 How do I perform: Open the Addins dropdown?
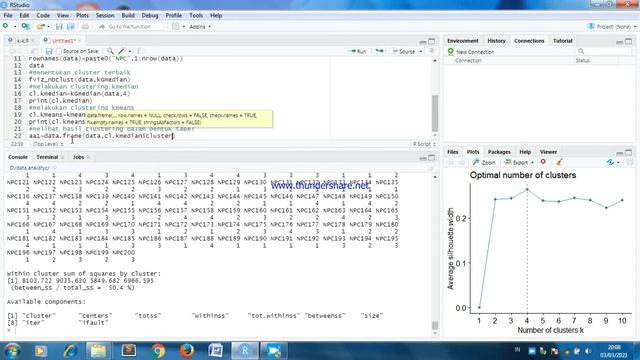(x=200, y=27)
